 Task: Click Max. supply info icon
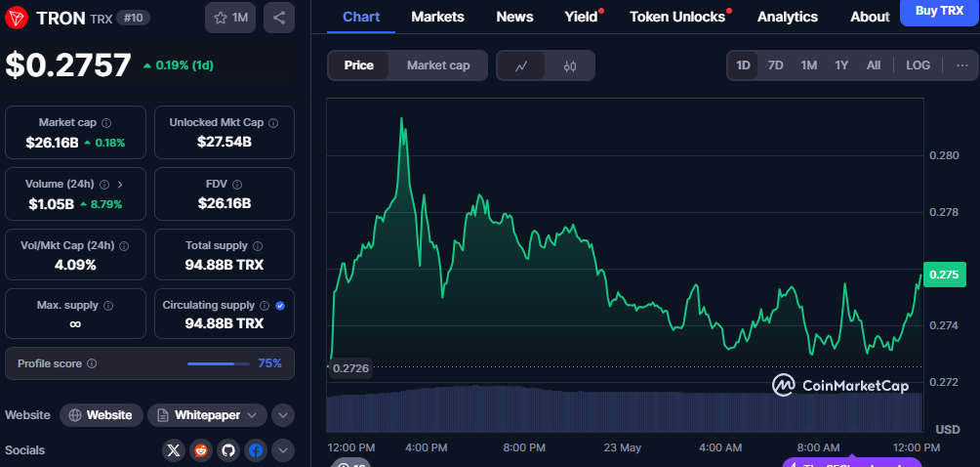108,306
